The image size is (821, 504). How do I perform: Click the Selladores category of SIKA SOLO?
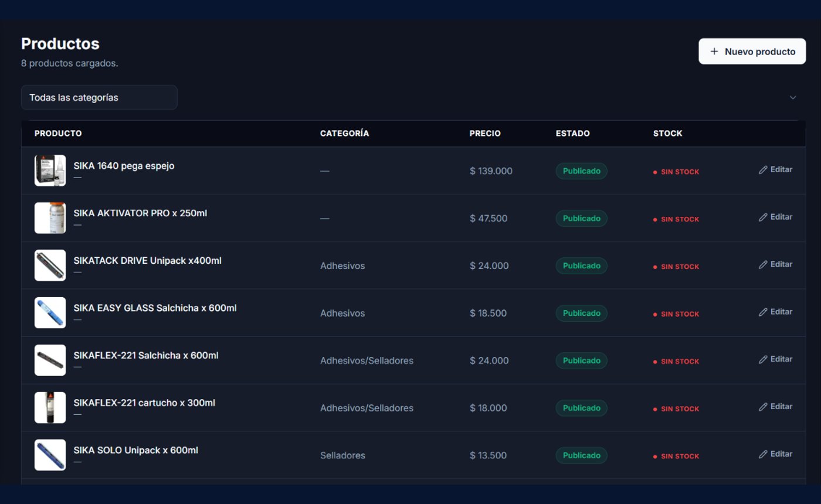[x=342, y=456]
